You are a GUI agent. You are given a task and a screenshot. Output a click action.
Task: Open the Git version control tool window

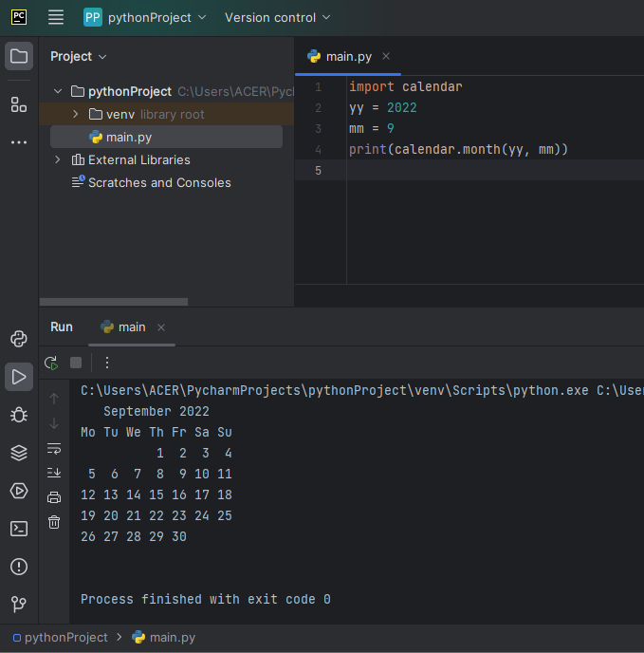point(19,604)
